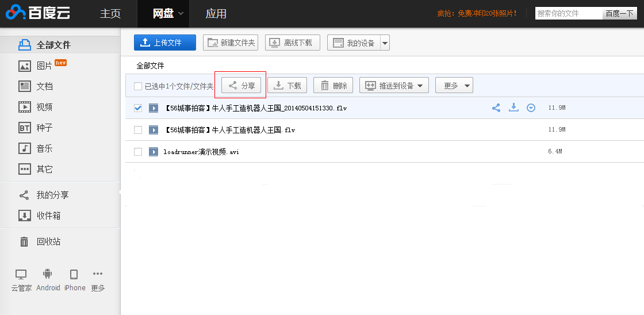Click share icon on selected file row
The image size is (644, 315).
point(496,107)
